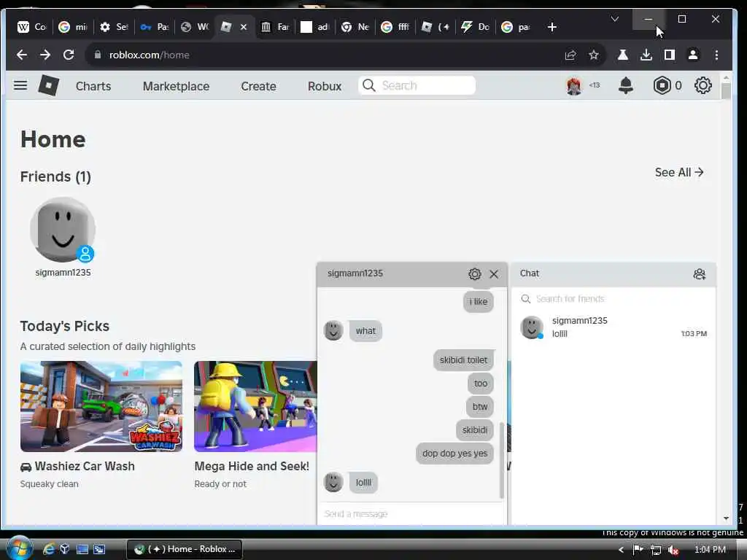
Task: Click the page vertical scrollbar thumb
Action: click(x=726, y=91)
